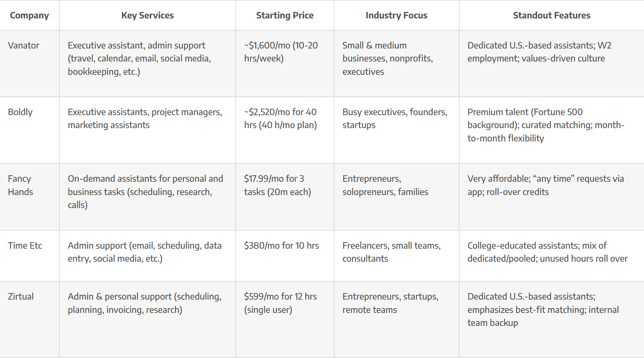644x358 pixels.
Task: Click the Industry Focus column header
Action: point(397,15)
